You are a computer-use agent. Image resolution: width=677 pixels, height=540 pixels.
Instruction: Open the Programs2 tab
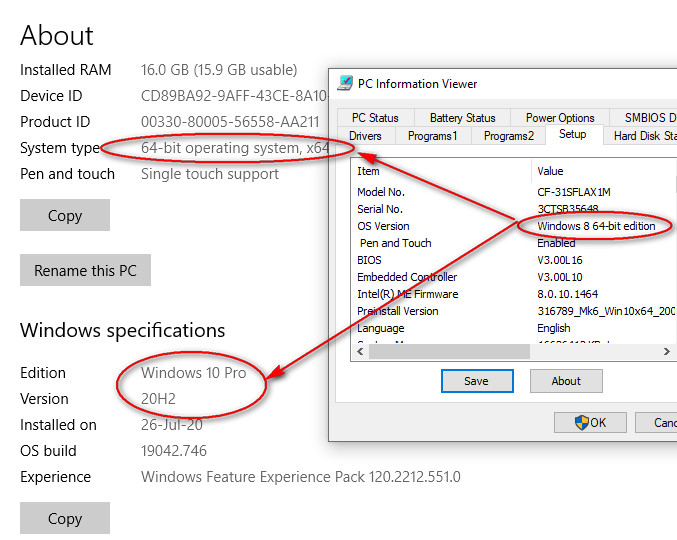point(509,136)
